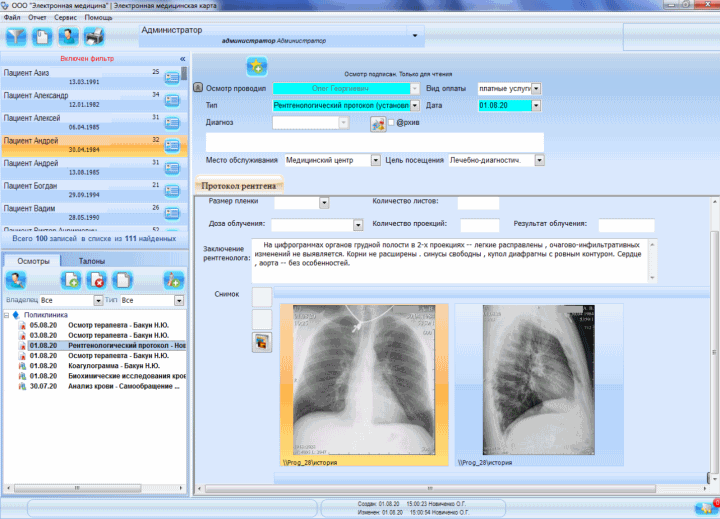Open card icon for Пациент Александр
Screen dimensions: 720x519
(172, 100)
